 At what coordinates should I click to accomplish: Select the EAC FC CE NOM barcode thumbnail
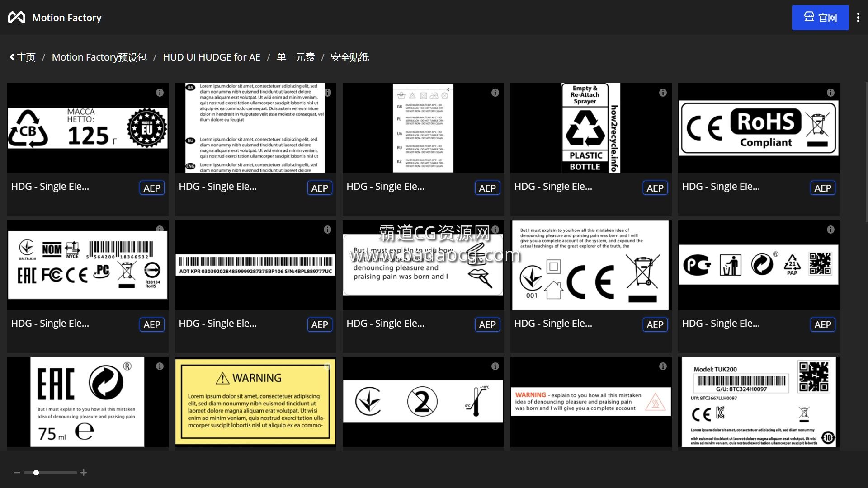click(88, 265)
